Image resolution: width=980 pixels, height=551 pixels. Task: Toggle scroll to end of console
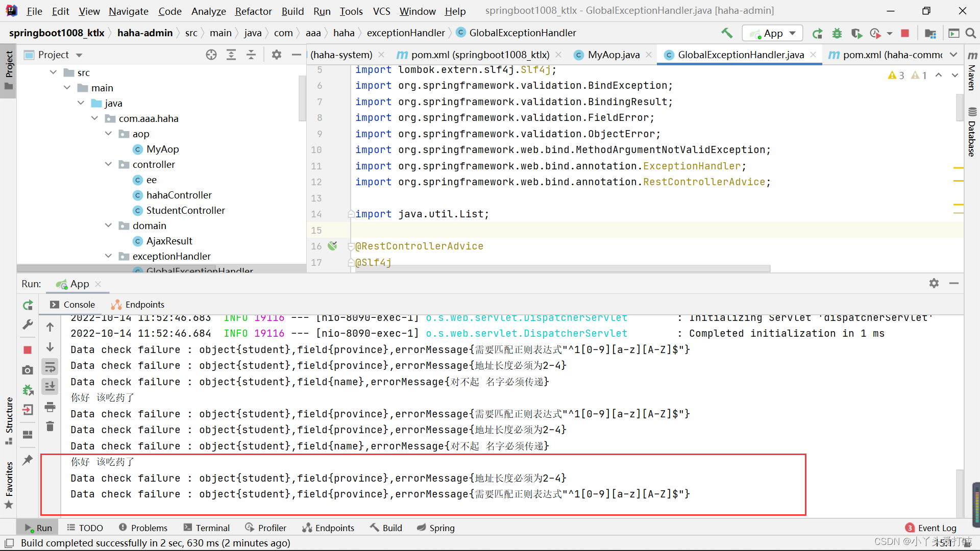(x=50, y=387)
